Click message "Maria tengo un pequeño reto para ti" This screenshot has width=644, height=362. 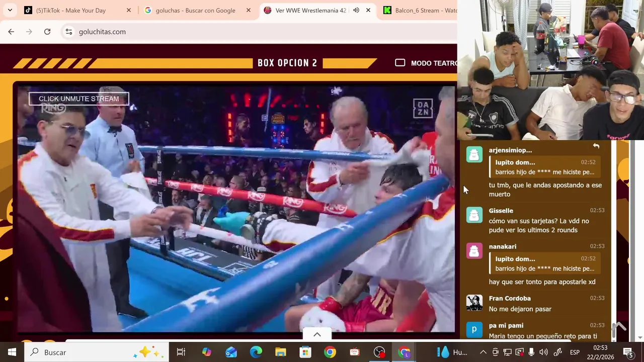pos(543,336)
